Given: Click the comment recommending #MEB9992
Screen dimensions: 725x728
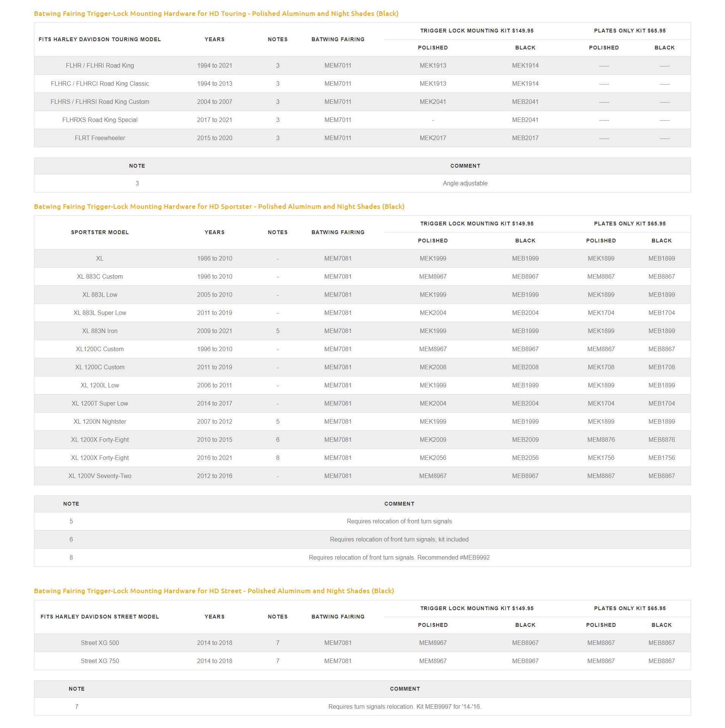Looking at the screenshot, I should click(x=399, y=558).
